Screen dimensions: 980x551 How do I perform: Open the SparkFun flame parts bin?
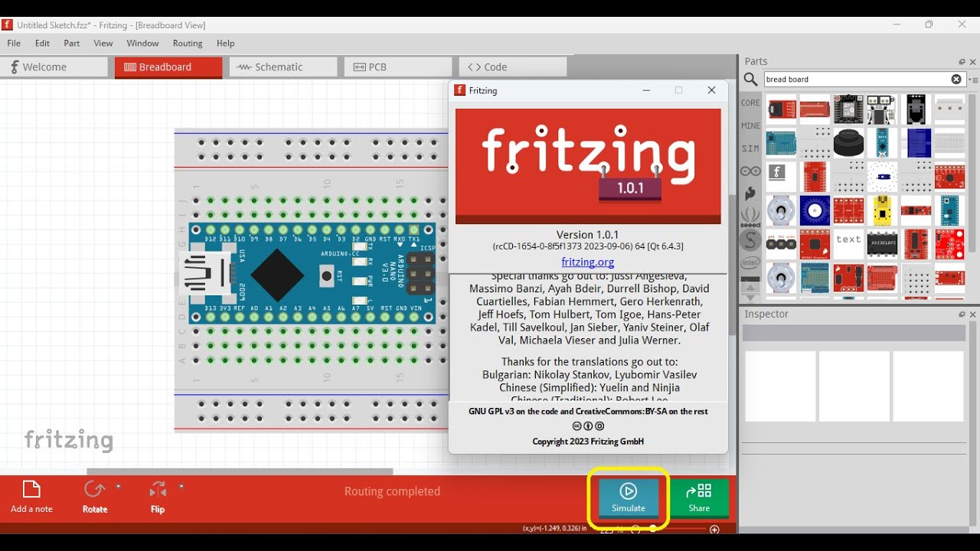[x=750, y=194]
